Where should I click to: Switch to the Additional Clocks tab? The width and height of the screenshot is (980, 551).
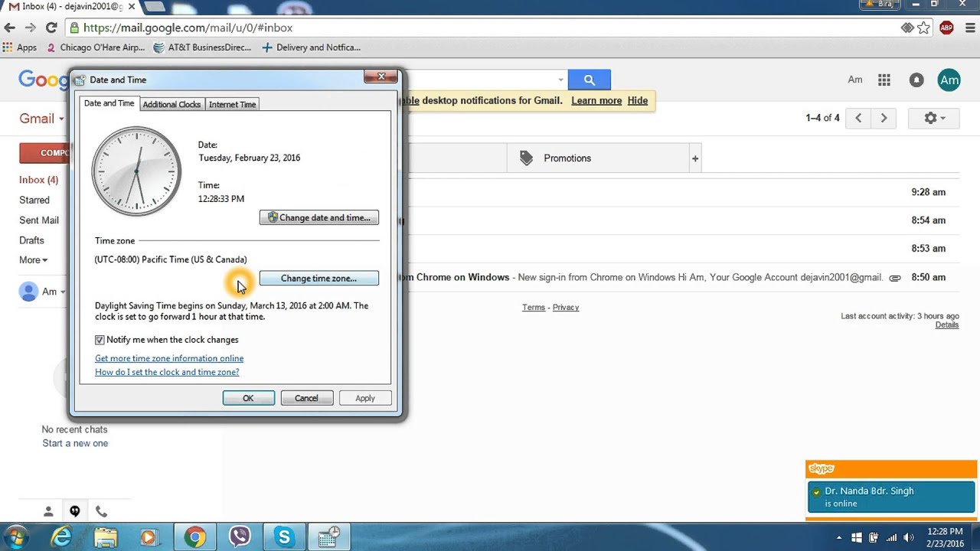pos(171,104)
